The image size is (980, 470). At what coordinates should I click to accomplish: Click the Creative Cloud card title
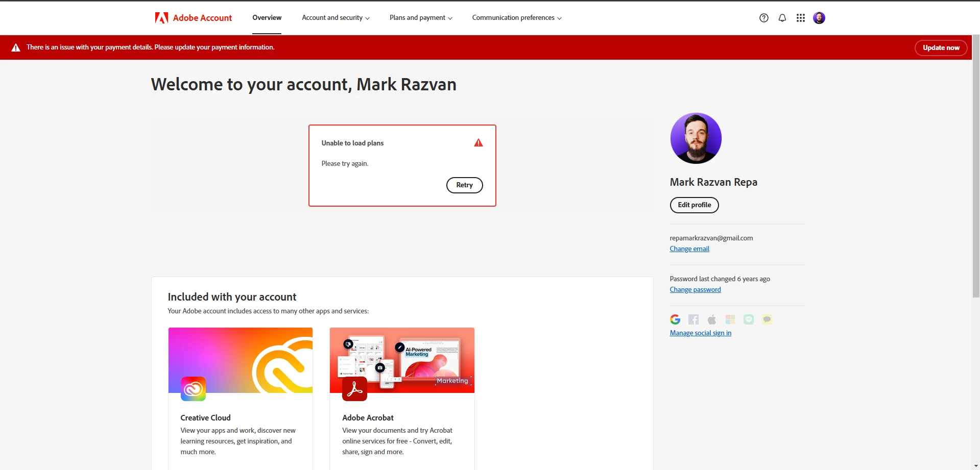[205, 418]
